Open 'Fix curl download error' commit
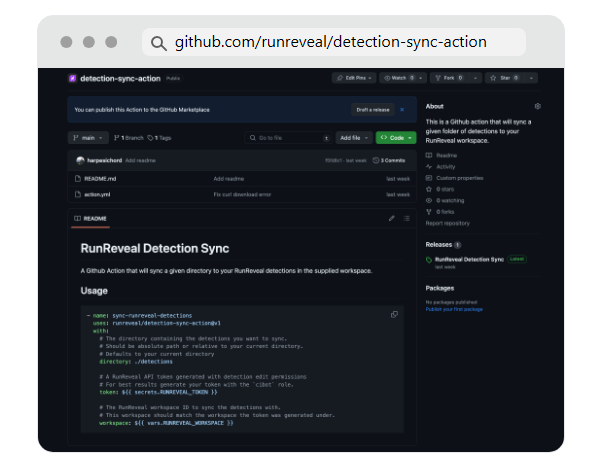The image size is (600, 473). (x=242, y=194)
